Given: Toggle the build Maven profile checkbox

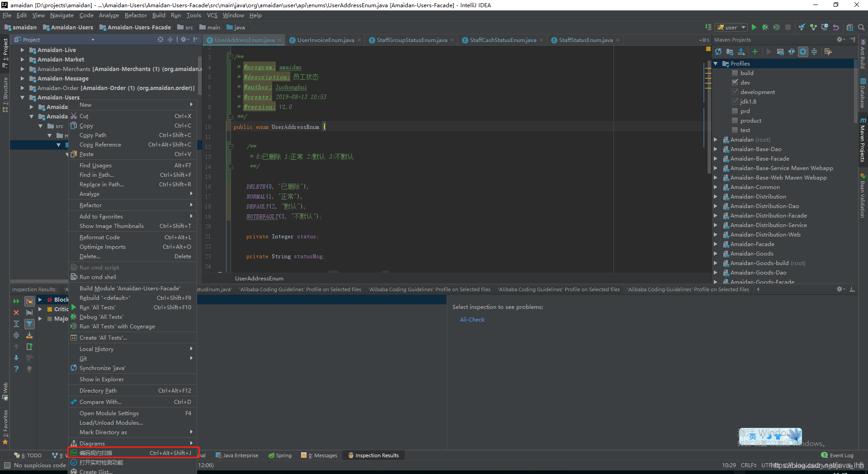Looking at the screenshot, I should [735, 73].
